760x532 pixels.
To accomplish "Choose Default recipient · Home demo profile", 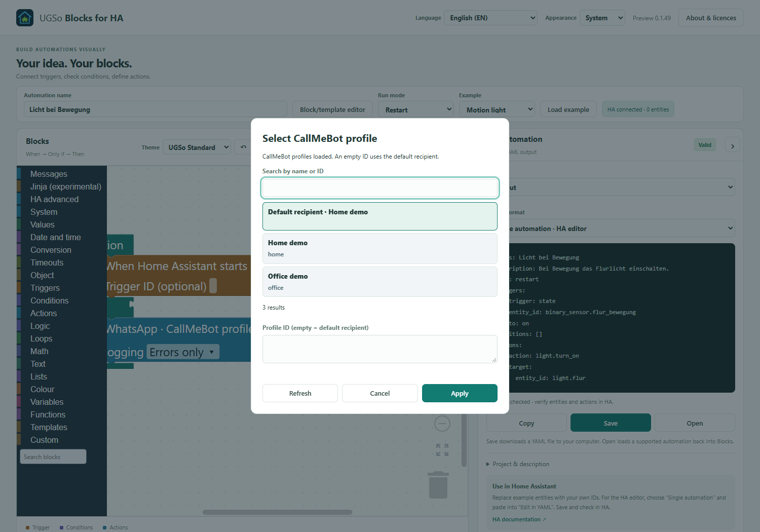I will click(380, 216).
